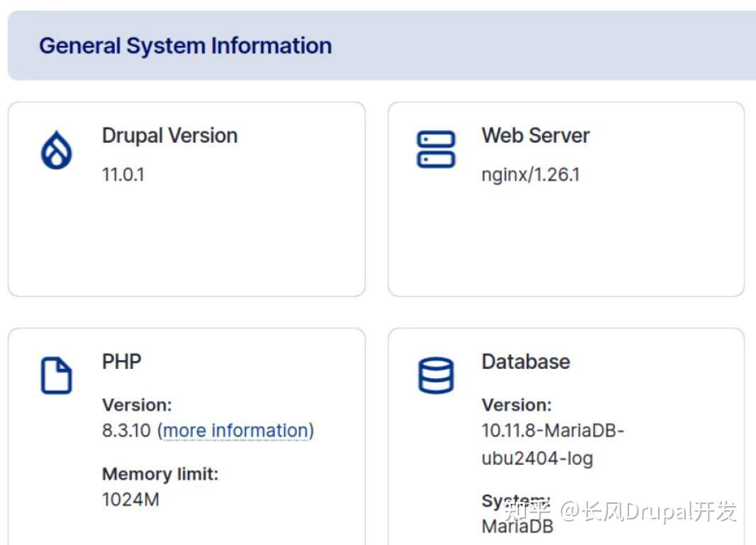Click the Drupal Version card title
The width and height of the screenshot is (756, 545).
(169, 135)
